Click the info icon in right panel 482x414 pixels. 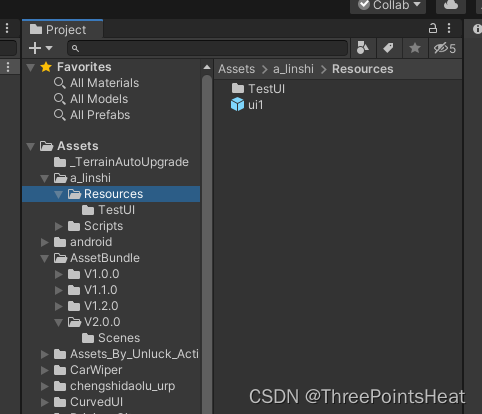pos(477,29)
